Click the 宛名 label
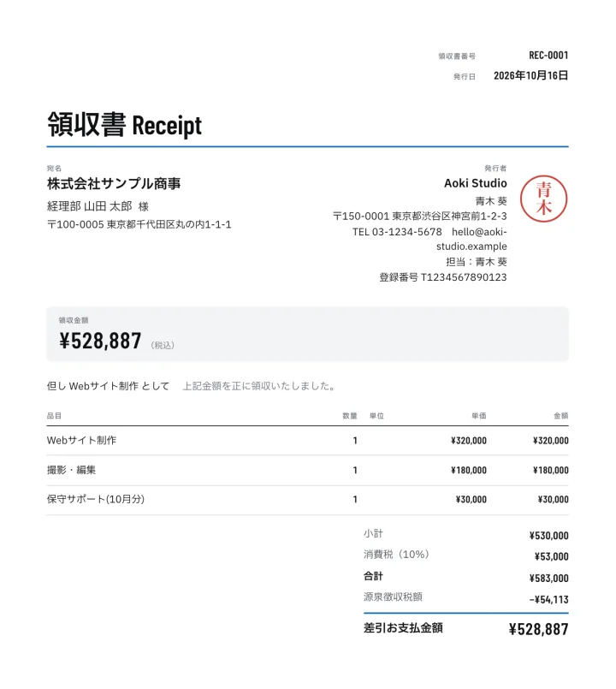The width and height of the screenshot is (616, 689). (54, 169)
